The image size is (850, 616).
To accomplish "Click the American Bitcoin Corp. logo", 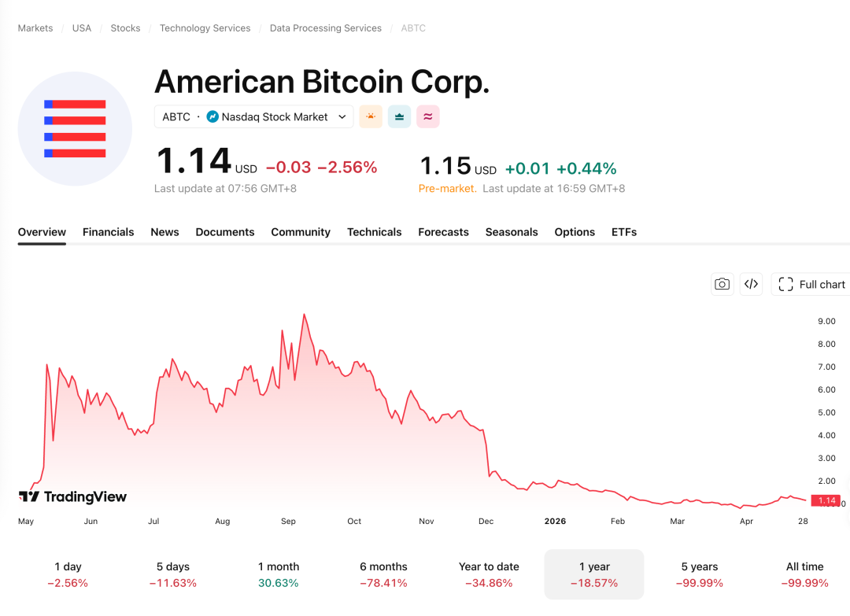I will [x=75, y=128].
